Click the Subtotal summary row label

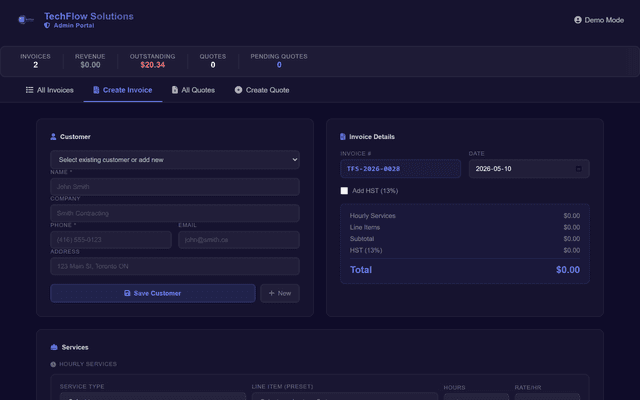click(x=362, y=239)
